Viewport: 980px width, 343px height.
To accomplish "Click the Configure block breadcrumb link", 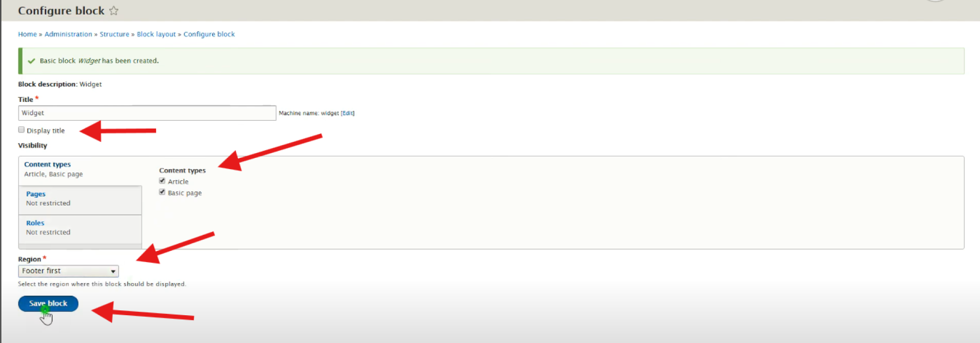I will pyautogui.click(x=209, y=34).
